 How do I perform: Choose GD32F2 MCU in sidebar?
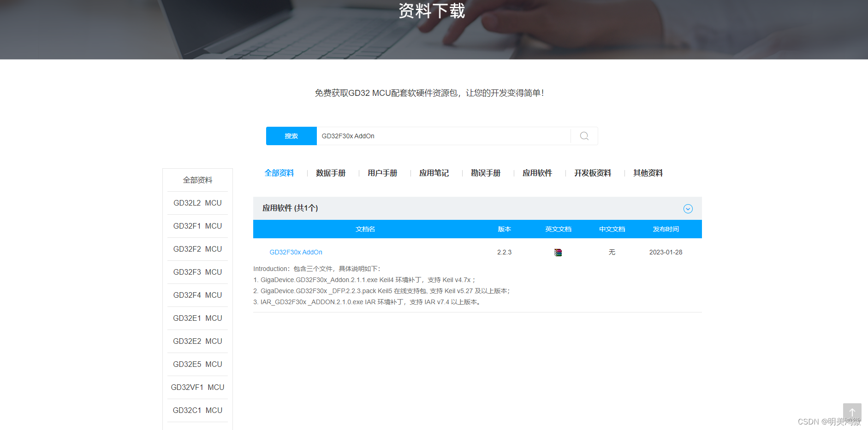(197, 249)
